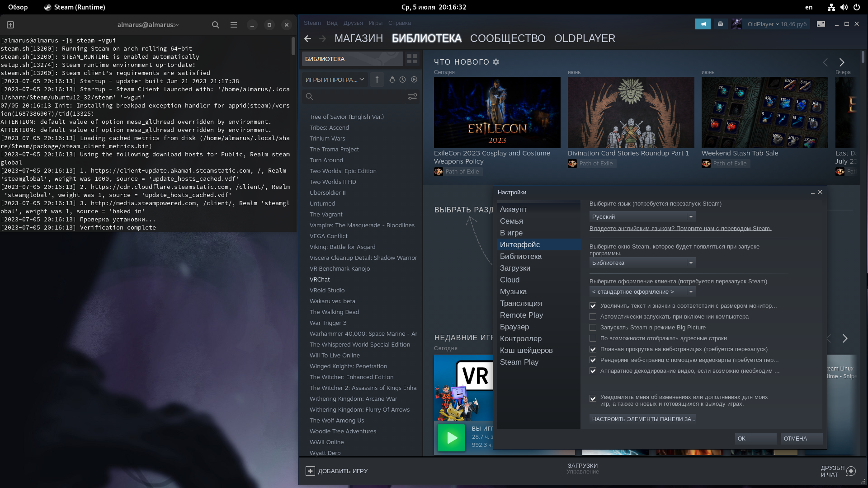Open the Вид menu

pyautogui.click(x=332, y=23)
